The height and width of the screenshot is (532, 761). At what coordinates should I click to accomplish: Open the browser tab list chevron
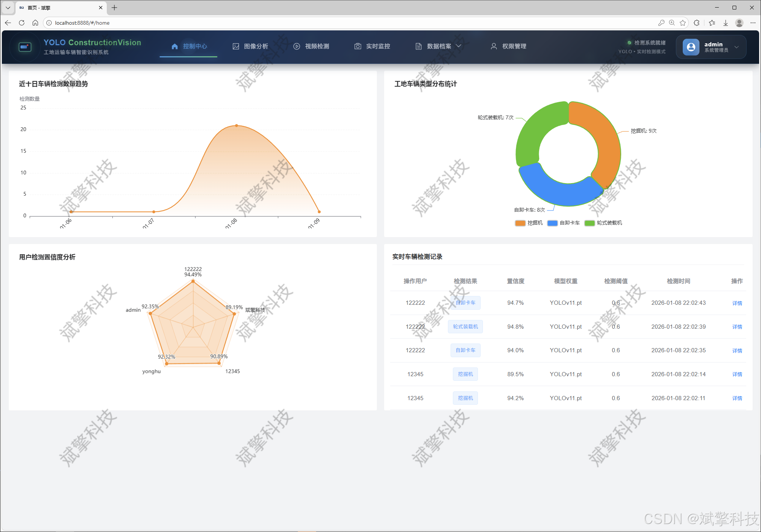[x=8, y=8]
